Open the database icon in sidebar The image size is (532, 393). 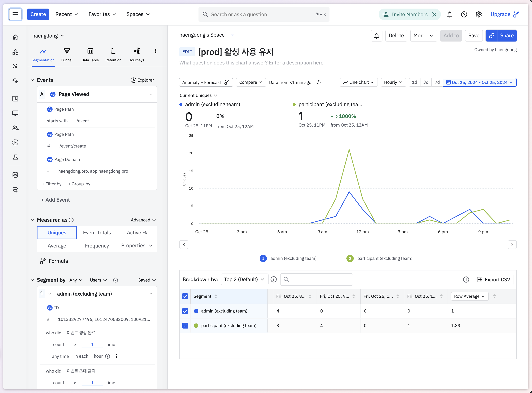(x=15, y=175)
